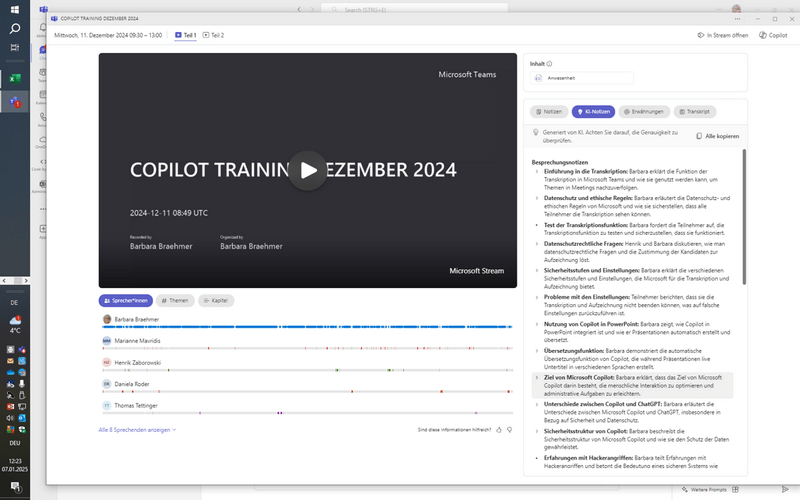Select the Sprecher*innen view pill
This screenshot has height=500, width=800.
click(125, 300)
